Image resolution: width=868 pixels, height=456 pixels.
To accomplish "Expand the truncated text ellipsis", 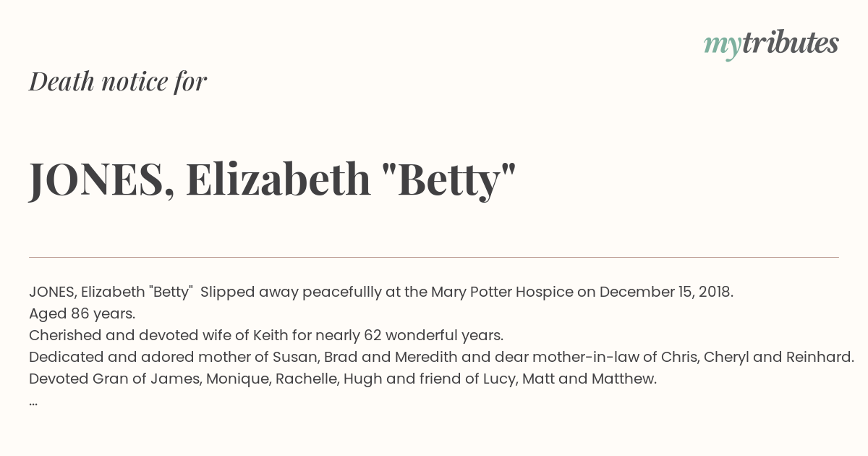I will point(33,402).
